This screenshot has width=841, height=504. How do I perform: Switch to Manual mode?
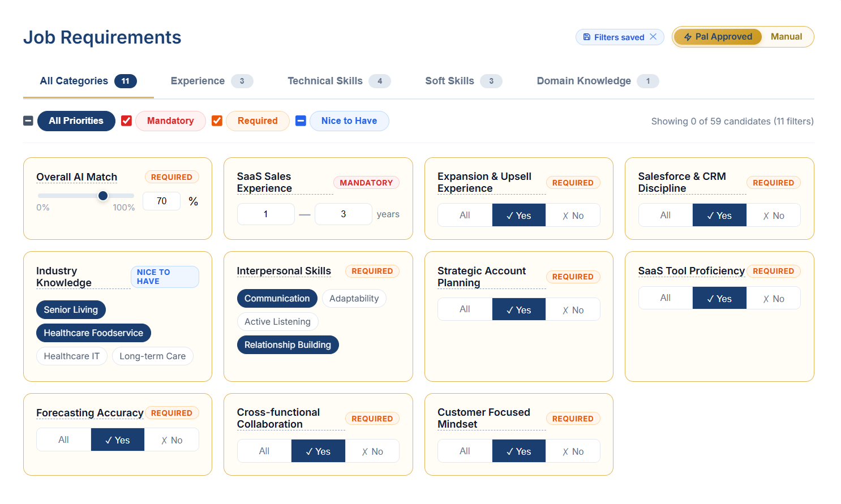point(787,37)
